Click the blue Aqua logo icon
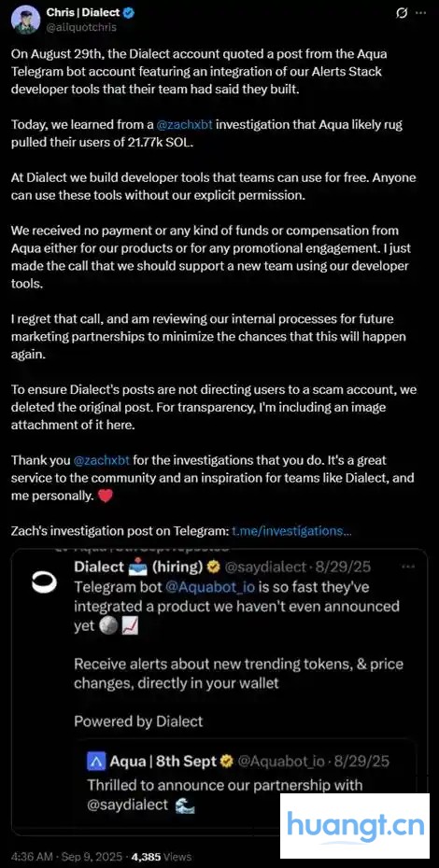Viewport: 439px width, 868px height. [x=96, y=763]
